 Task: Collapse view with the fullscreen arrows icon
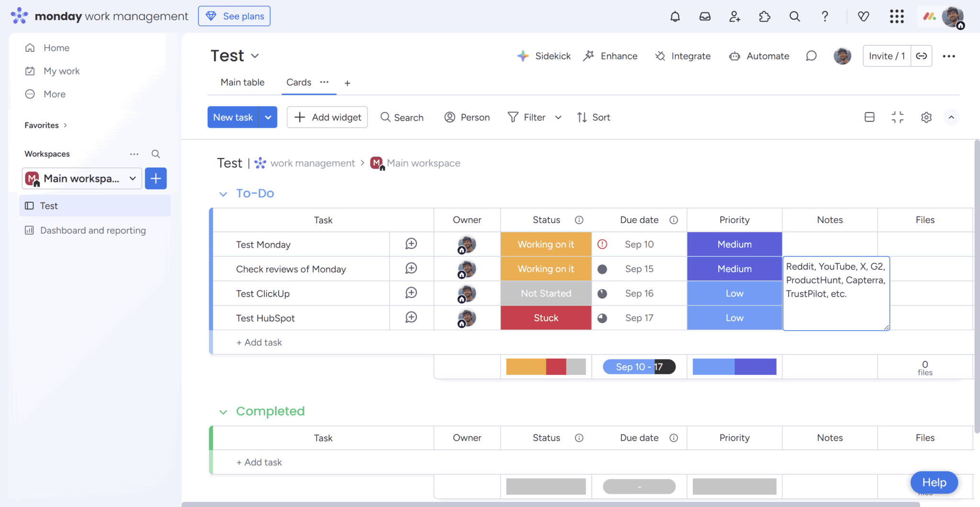898,117
